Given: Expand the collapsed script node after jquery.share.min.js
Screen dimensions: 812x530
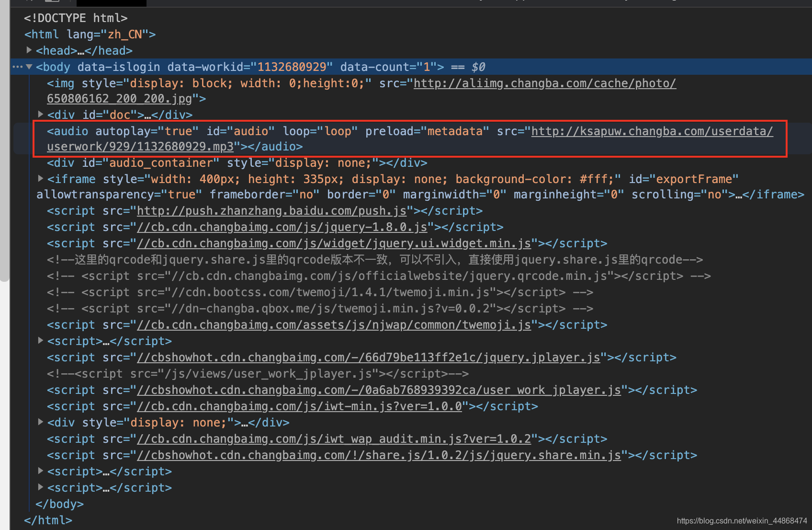Looking at the screenshot, I should (41, 471).
